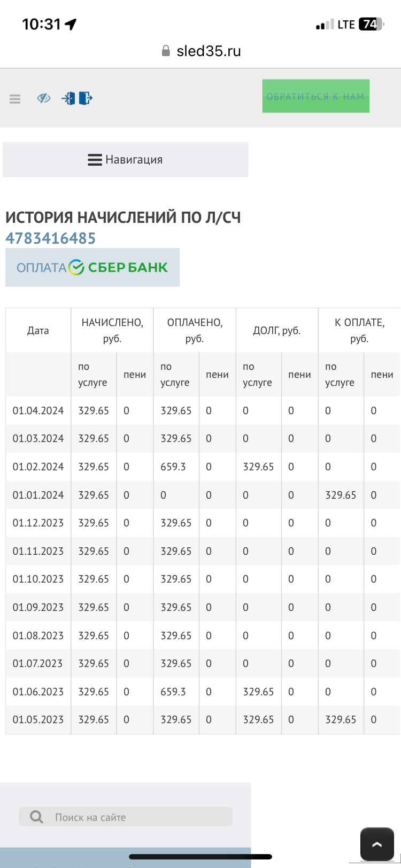The width and height of the screenshot is (401, 868).
Task: Click the К ОПЛАТЕ, руб. column header
Action: (x=359, y=330)
